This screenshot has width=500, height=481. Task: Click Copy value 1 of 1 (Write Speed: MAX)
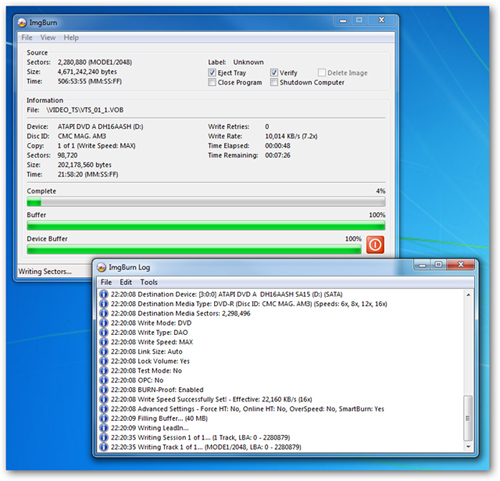pos(96,146)
